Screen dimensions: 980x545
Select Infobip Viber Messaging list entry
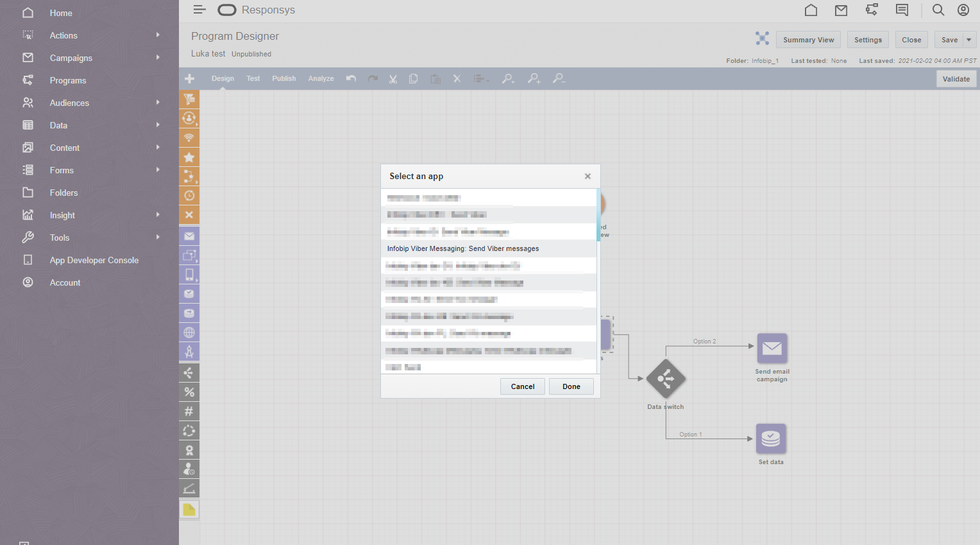click(463, 248)
